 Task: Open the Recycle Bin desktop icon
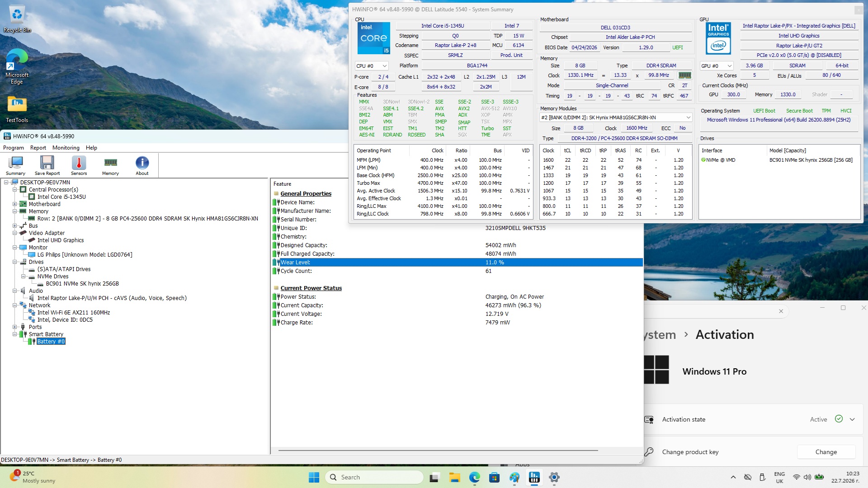[17, 19]
